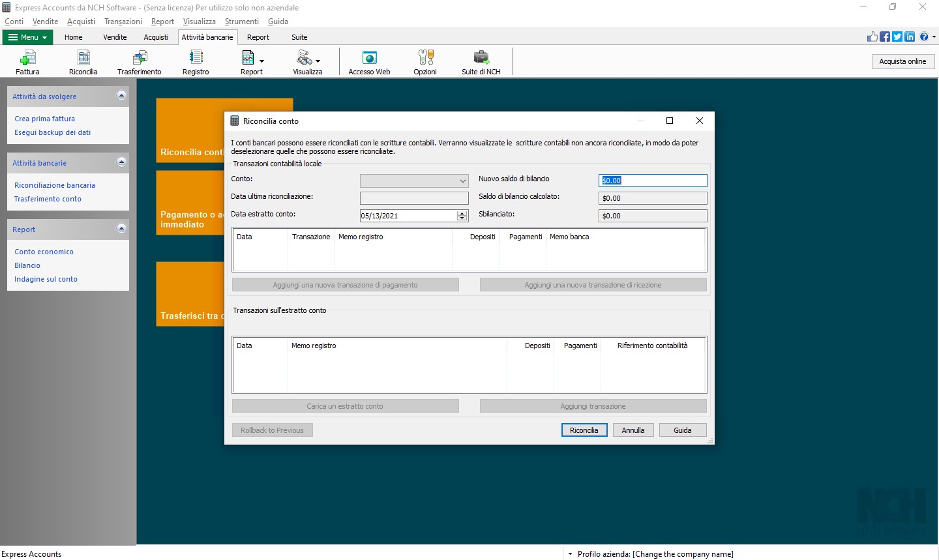This screenshot has height=560, width=939.
Task: Open the Conto economico report link
Action: [44, 252]
